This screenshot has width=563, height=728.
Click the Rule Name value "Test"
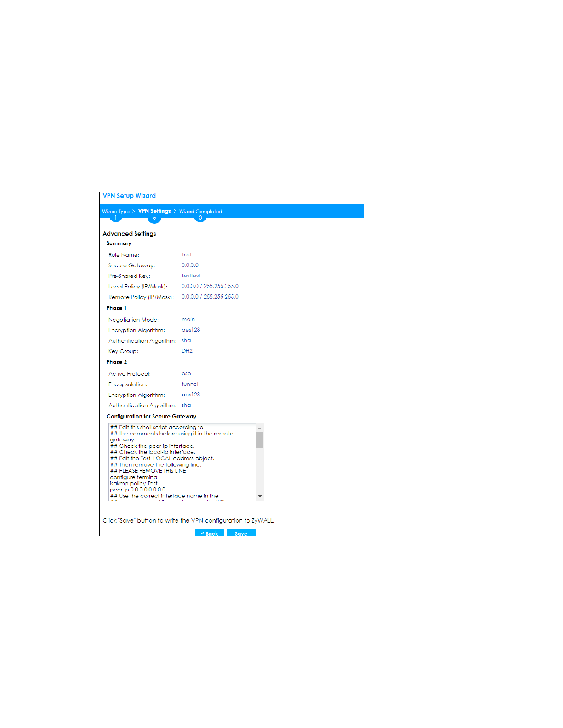coord(186,254)
